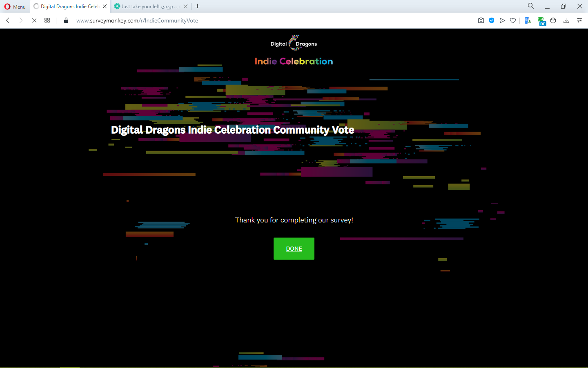Open the My Flow send icon
This screenshot has height=368, width=588.
(502, 20)
